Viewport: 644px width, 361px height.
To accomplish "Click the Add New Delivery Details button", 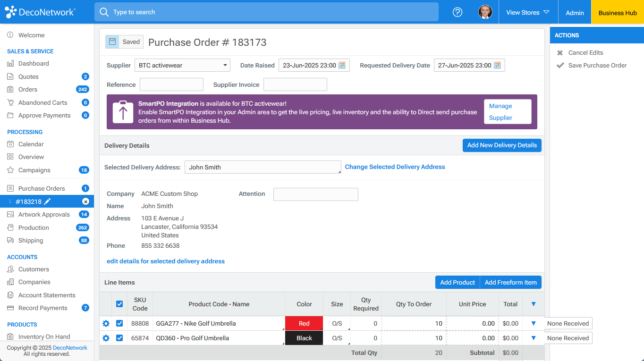I will [x=502, y=145].
